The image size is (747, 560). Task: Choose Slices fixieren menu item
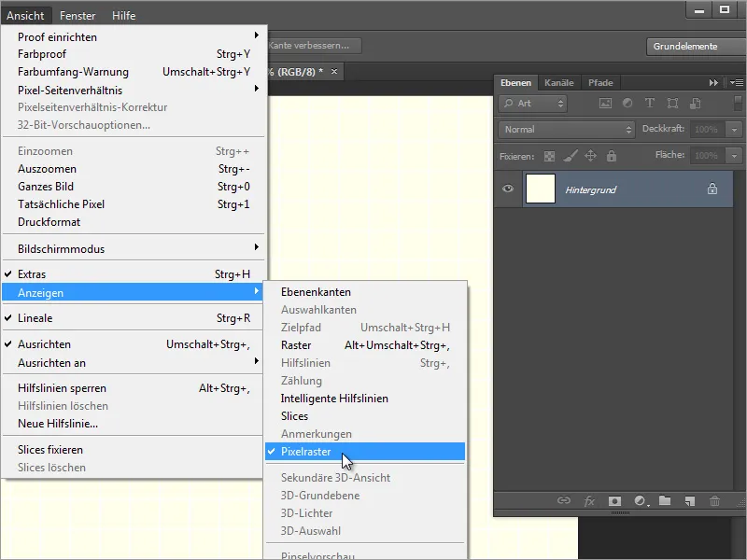(134, 450)
